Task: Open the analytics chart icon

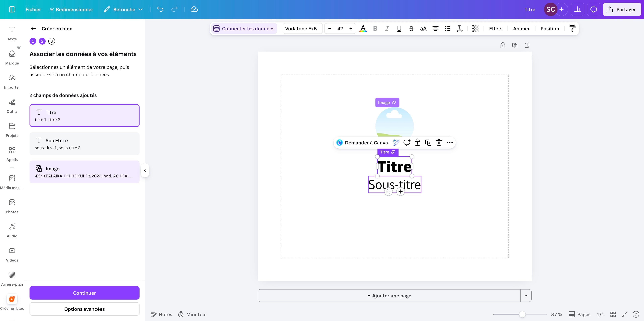Action: (577, 10)
